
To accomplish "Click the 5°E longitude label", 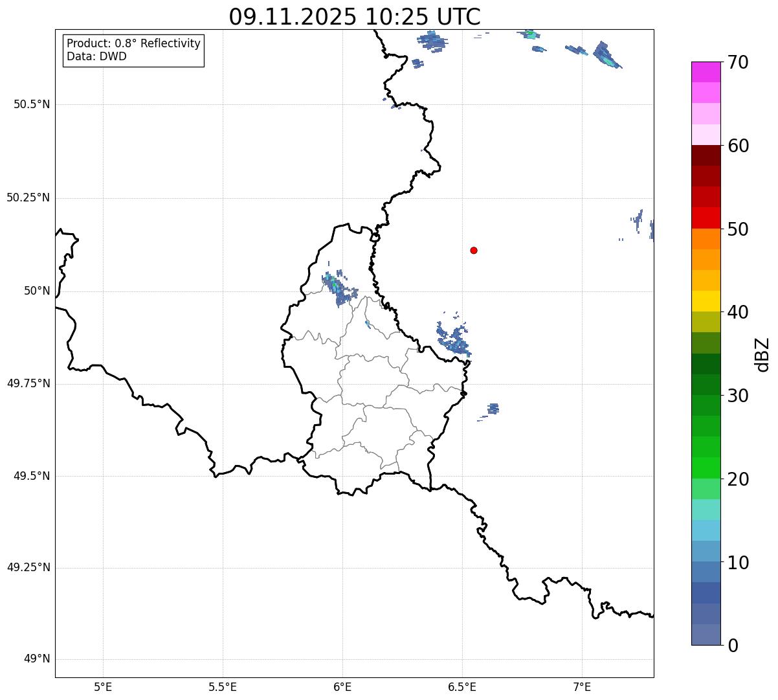I will coord(103,687).
